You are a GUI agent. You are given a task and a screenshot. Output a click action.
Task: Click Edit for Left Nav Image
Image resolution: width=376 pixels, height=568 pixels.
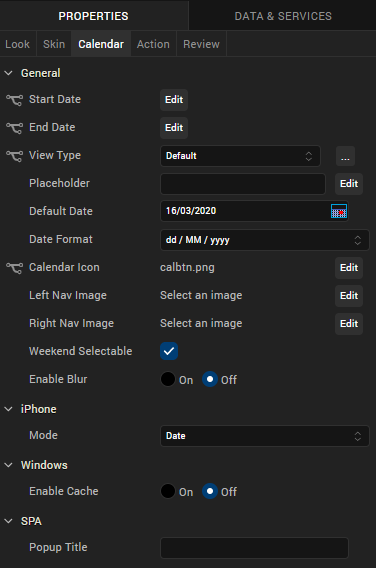coord(349,296)
